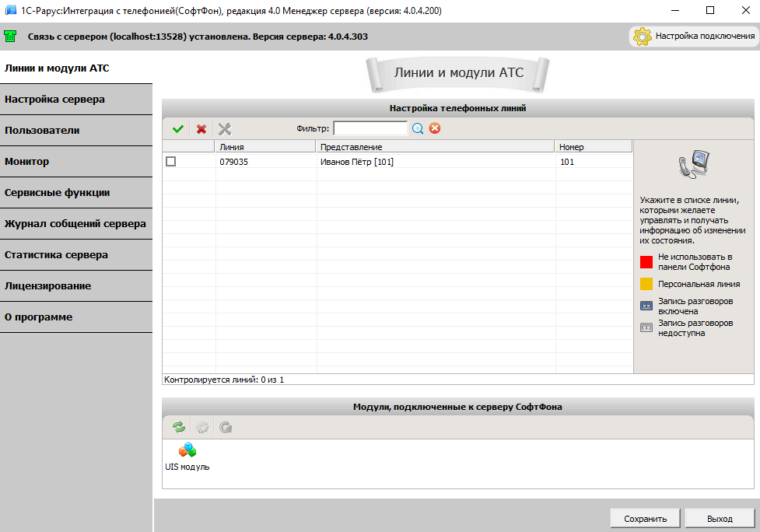Viewport: 760px width, 532px height.
Task: Click the blue recording enabled tape icon
Action: pyautogui.click(x=646, y=306)
